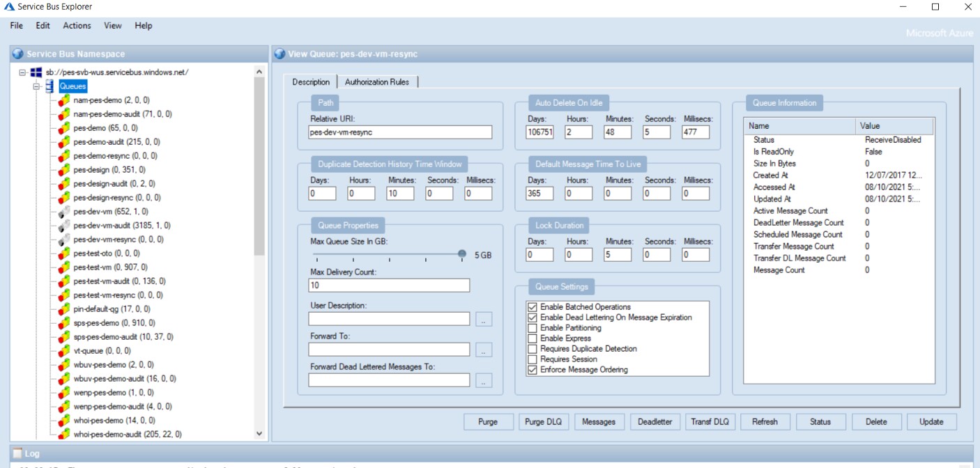Open the Edit menu
The image size is (980, 468).
point(43,26)
